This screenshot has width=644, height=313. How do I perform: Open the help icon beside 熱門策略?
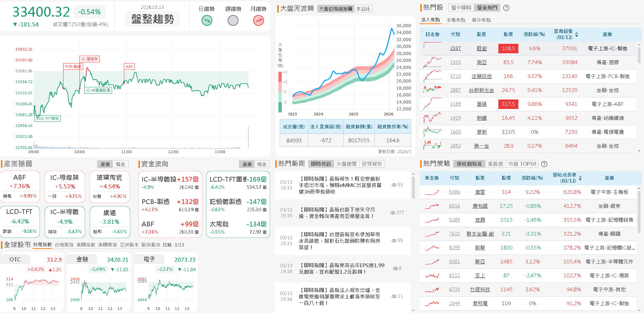[x=544, y=164]
